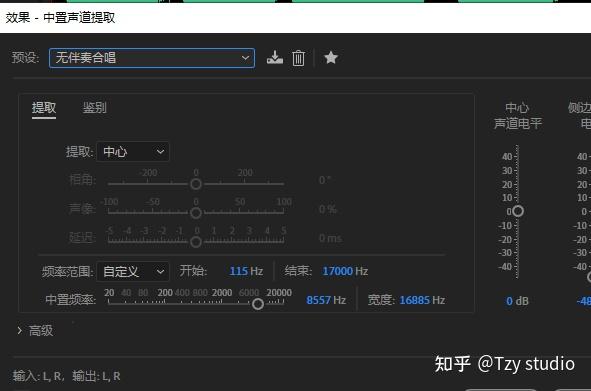Click the 输入: L, R, 输出: L, R text
The height and width of the screenshot is (391, 591).
(67, 376)
